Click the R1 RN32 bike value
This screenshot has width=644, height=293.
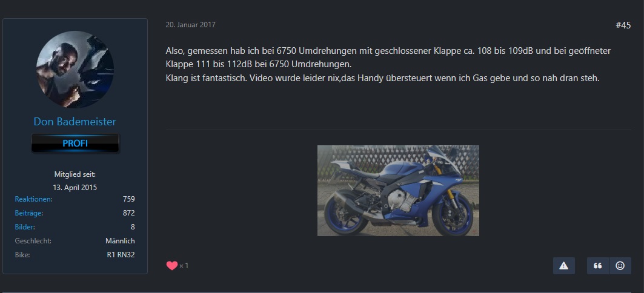coord(121,255)
